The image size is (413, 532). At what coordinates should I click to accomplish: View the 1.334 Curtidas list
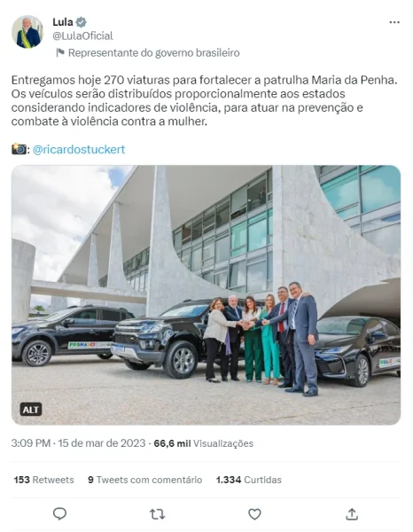(248, 480)
